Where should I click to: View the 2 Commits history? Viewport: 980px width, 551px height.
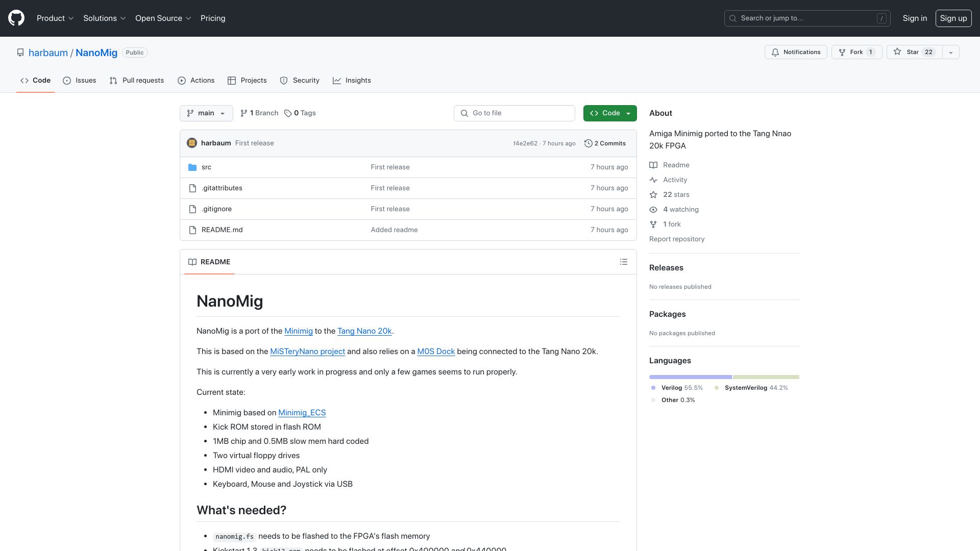(x=605, y=143)
